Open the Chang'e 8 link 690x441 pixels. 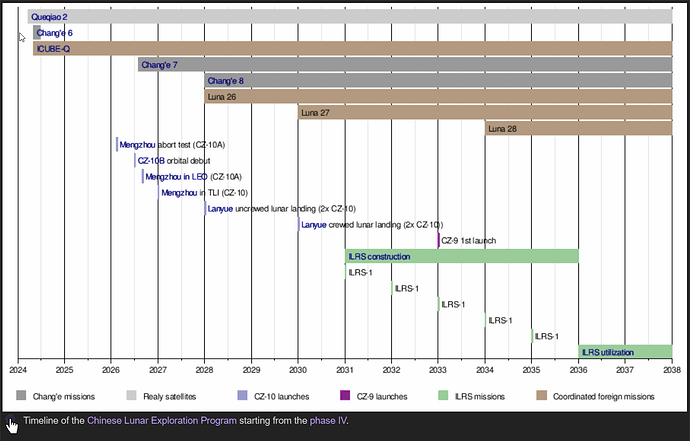point(225,81)
